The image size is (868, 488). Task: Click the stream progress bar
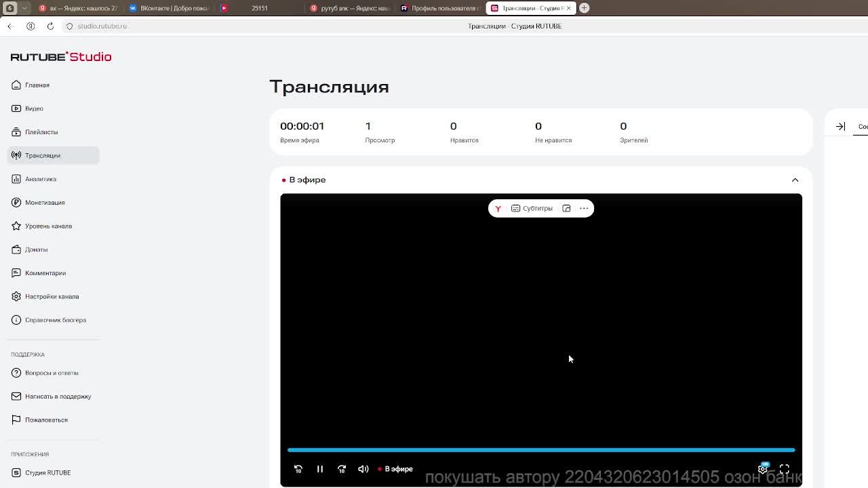(541, 449)
